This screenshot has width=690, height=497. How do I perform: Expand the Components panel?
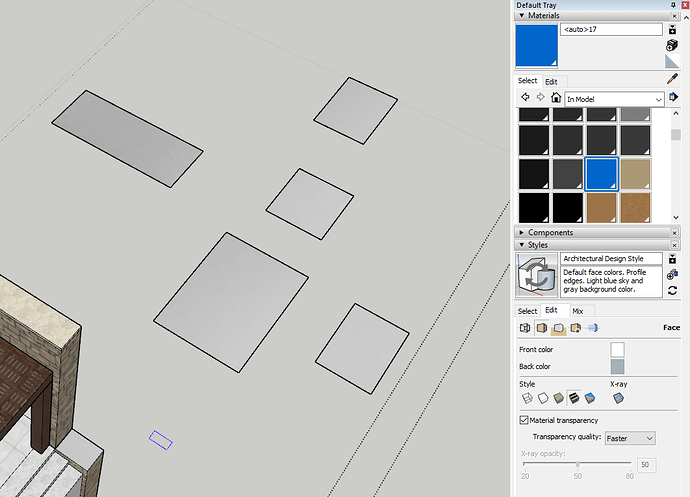coord(521,232)
